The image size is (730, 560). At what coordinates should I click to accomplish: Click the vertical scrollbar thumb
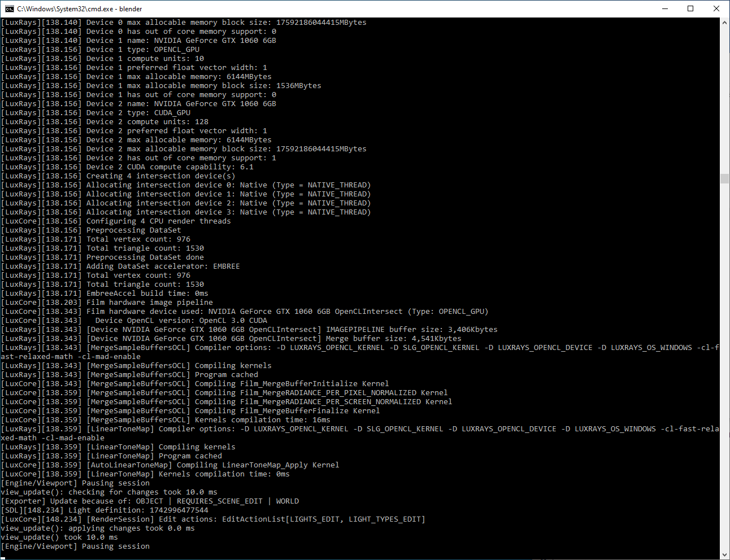(x=724, y=178)
